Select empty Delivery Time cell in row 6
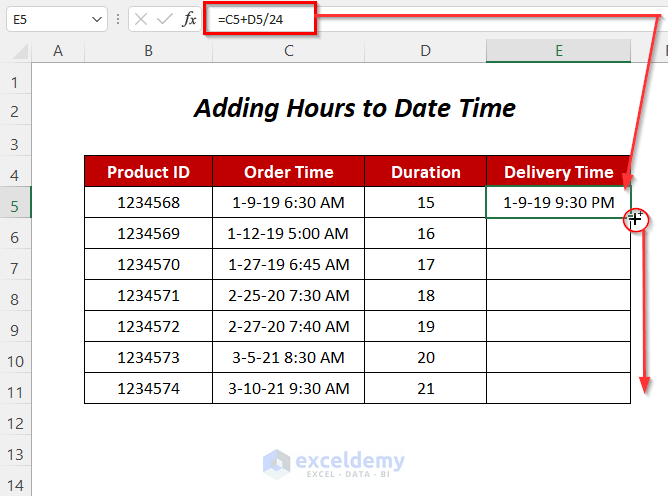The height and width of the screenshot is (496, 668). [x=559, y=234]
